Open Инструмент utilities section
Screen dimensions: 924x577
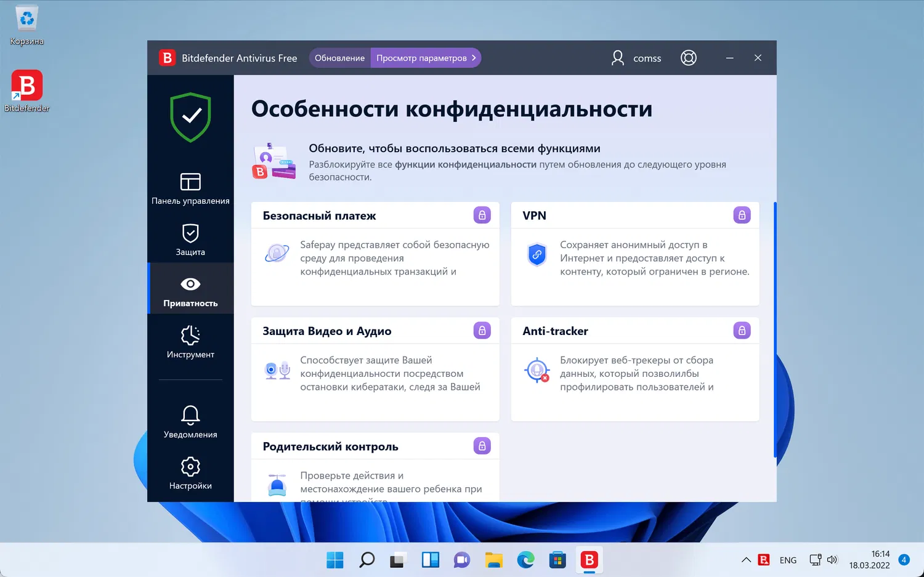coord(190,342)
